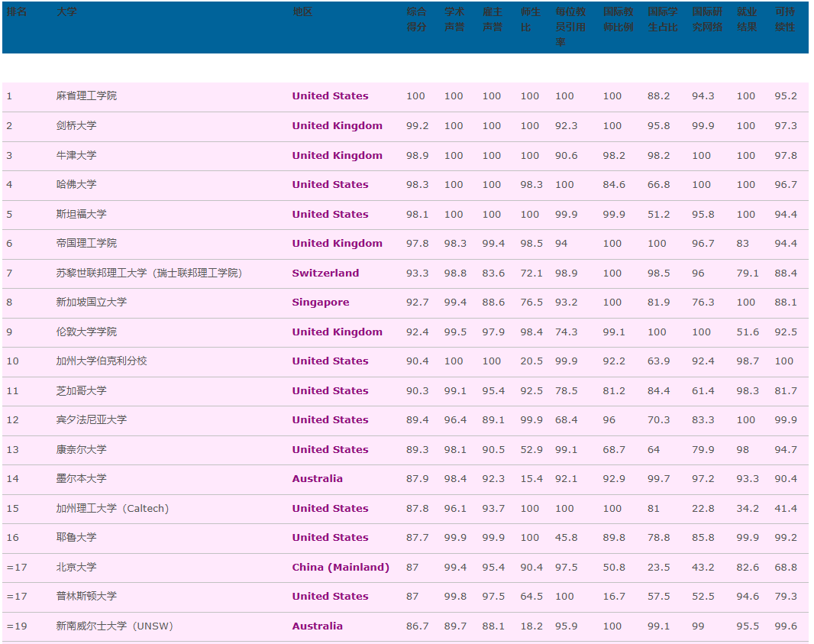814x644 pixels.
Task: Select university name 斯坦福大学
Action: (x=82, y=213)
